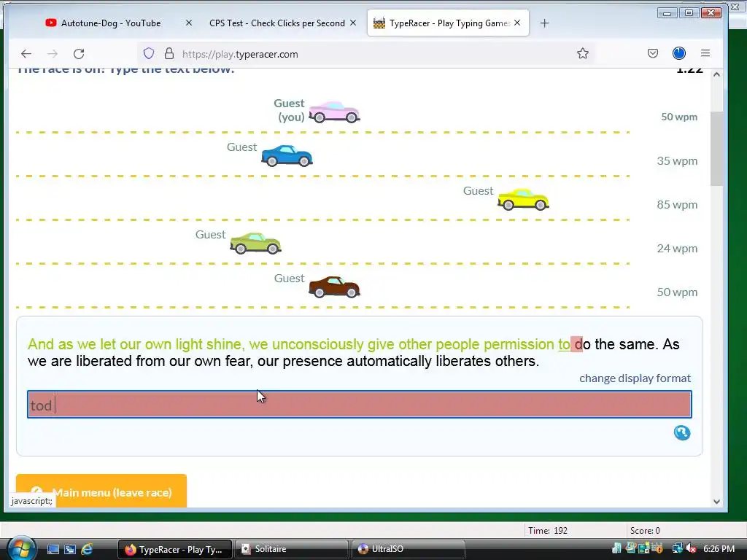Image resolution: width=747 pixels, height=560 pixels.
Task: Click Switch between windows quick launch icon
Action: point(70,550)
